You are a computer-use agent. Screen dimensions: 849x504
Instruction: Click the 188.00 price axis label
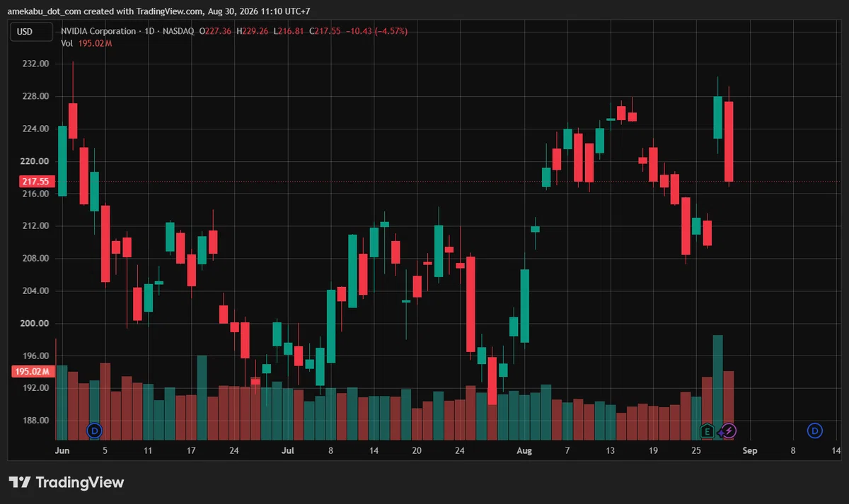(35, 421)
